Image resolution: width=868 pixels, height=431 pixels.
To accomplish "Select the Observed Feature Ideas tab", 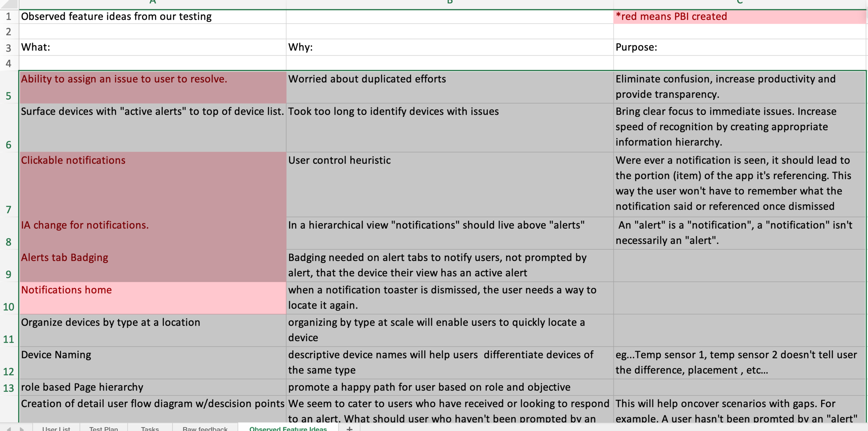I will click(x=288, y=429).
